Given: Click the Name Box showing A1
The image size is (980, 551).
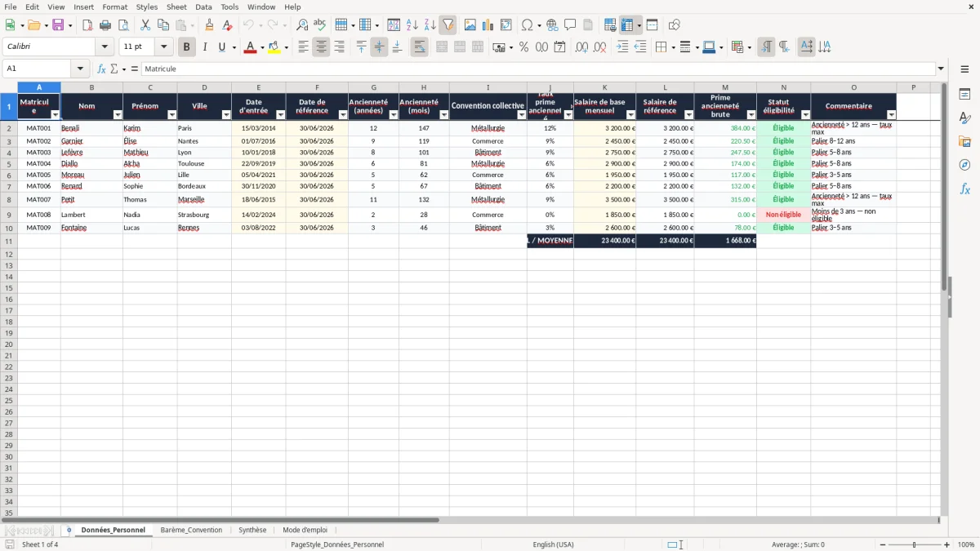Looking at the screenshot, I should [38, 69].
